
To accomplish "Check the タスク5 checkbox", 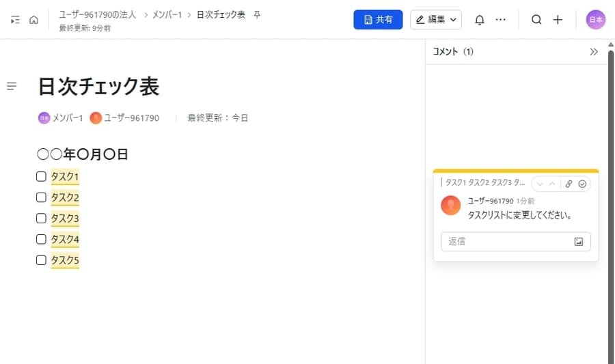I will pos(41,260).
